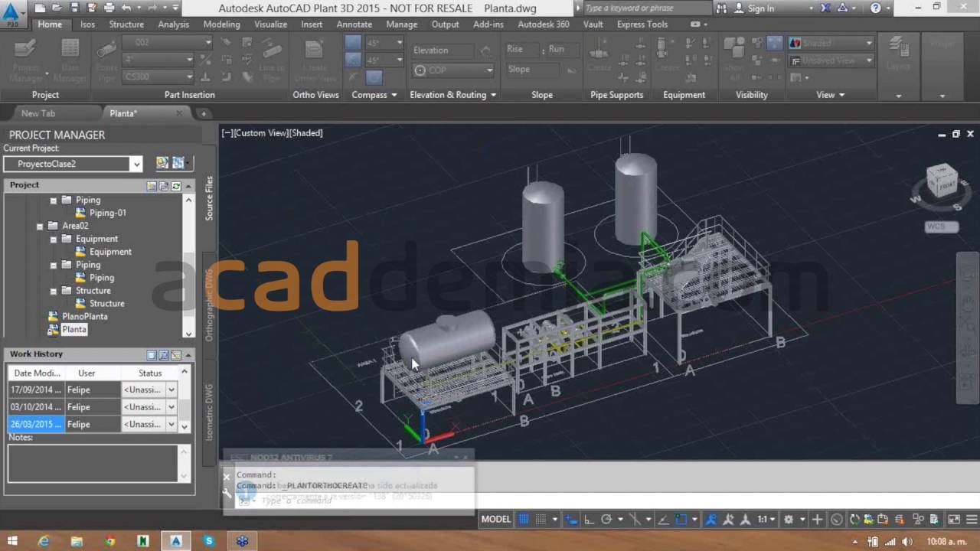Open the Modeling ribbon tab
980x551 pixels.
click(x=221, y=24)
